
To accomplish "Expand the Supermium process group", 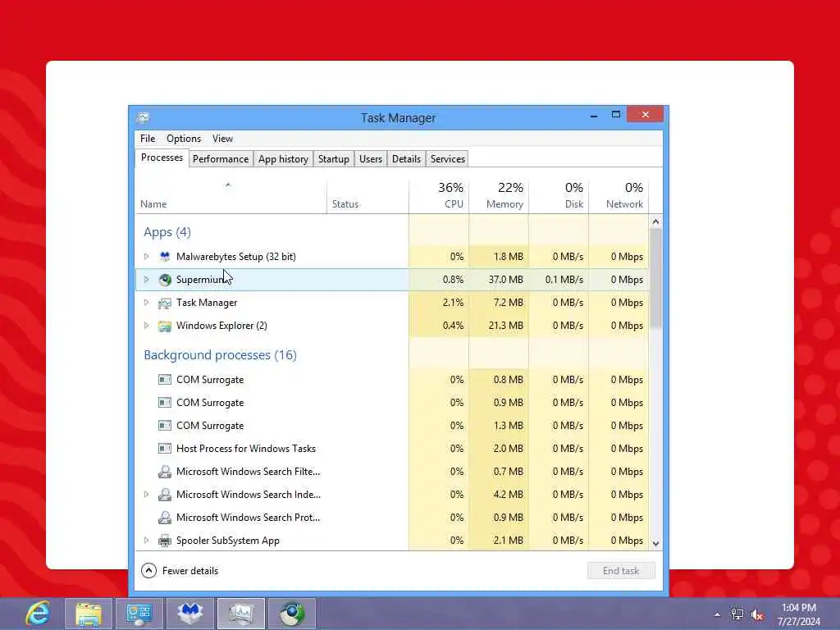I will coord(146,280).
